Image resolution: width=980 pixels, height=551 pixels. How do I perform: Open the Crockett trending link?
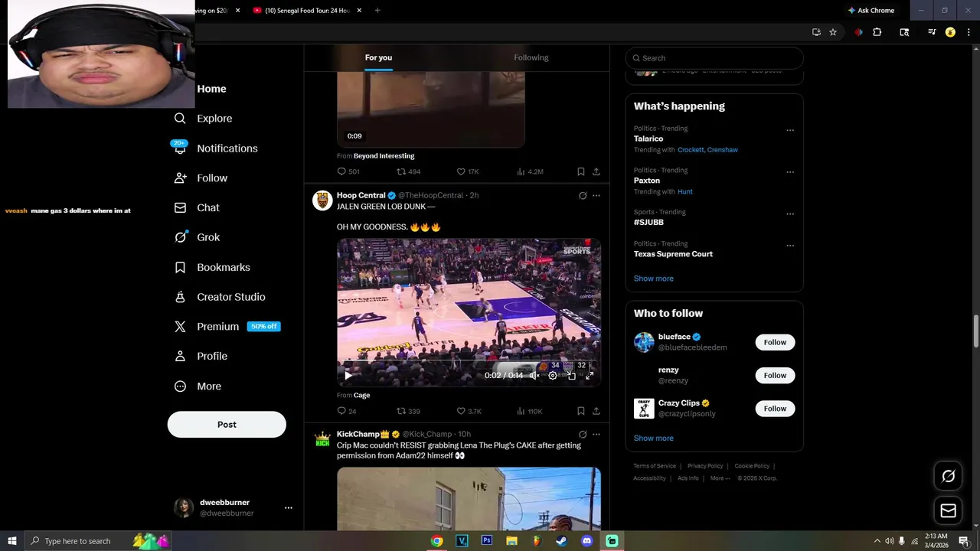click(x=691, y=150)
